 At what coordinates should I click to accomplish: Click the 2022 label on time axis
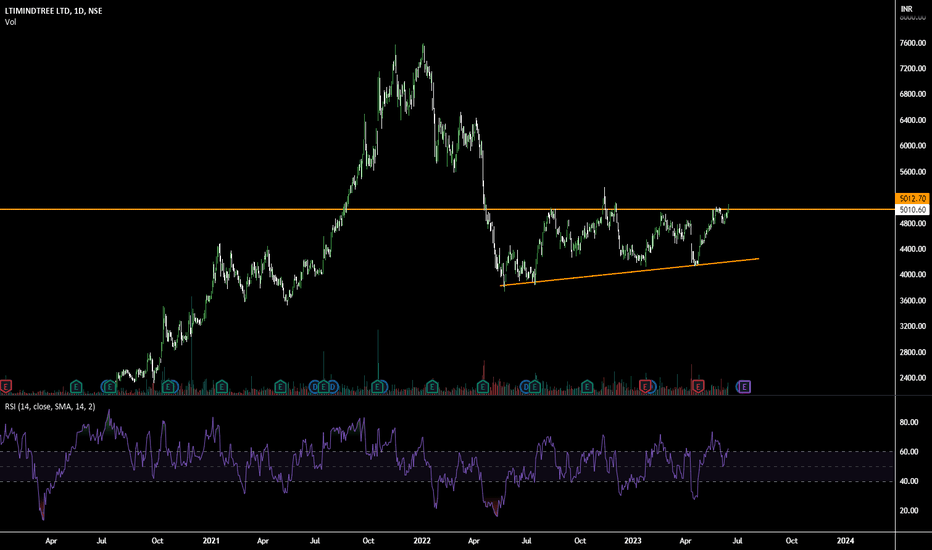(422, 540)
